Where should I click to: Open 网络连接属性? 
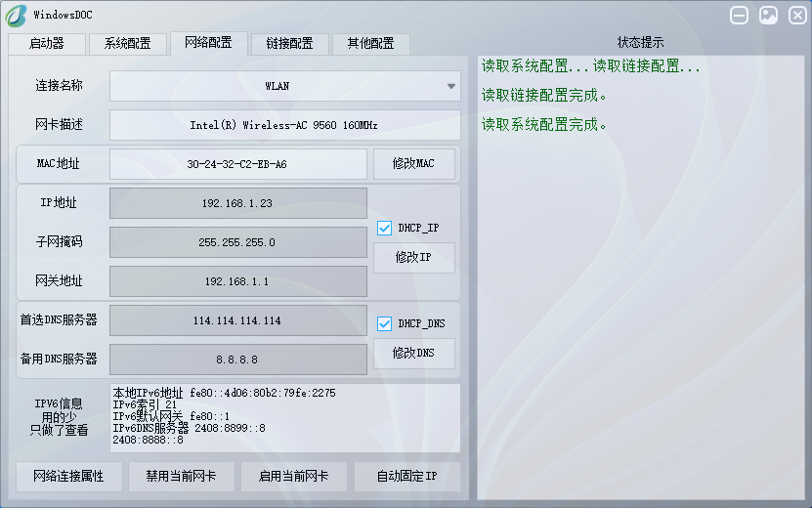(x=68, y=477)
